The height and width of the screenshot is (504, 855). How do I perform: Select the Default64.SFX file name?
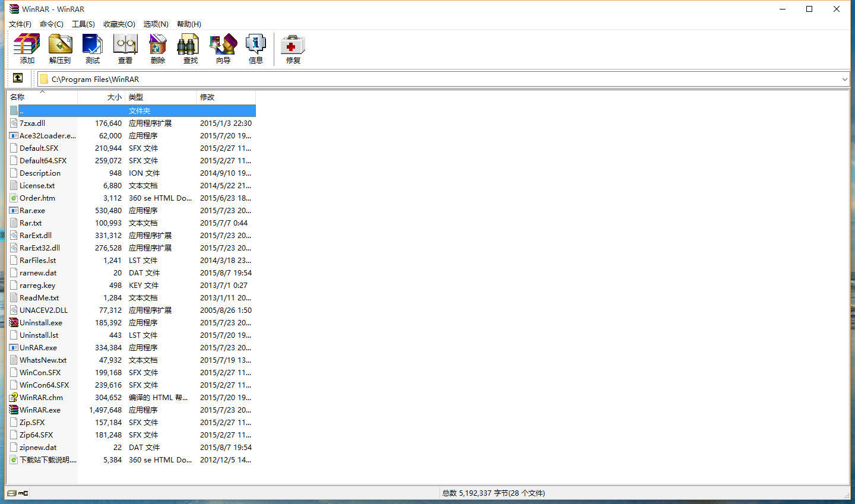(43, 161)
